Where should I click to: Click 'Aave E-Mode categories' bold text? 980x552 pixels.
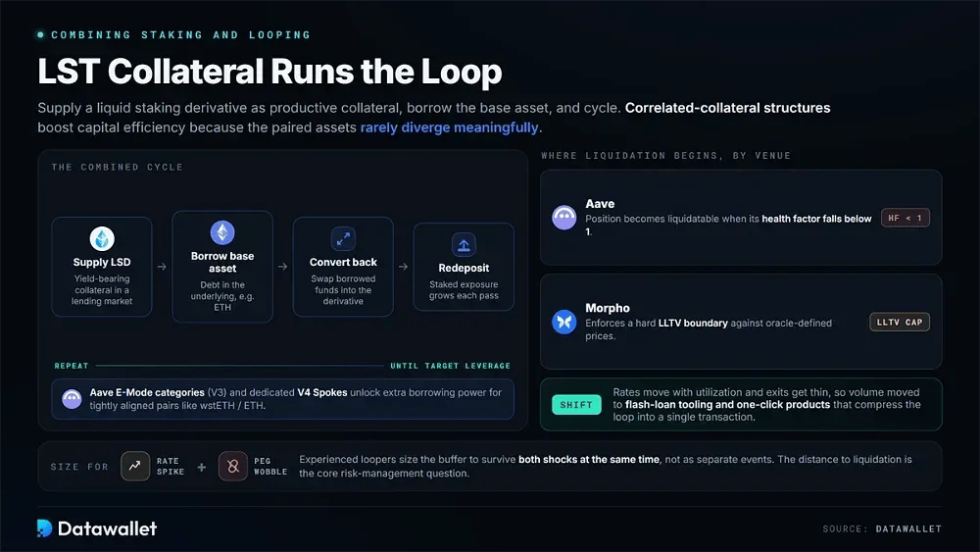[x=147, y=392]
